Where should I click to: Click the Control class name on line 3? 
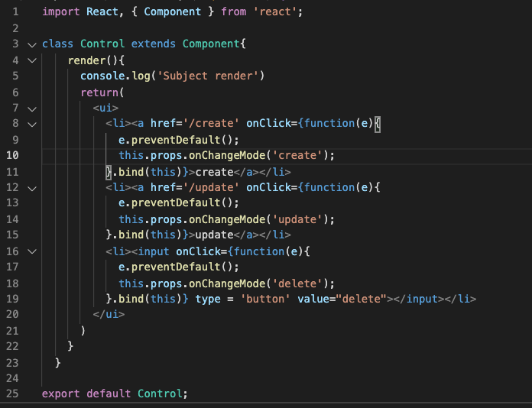102,44
